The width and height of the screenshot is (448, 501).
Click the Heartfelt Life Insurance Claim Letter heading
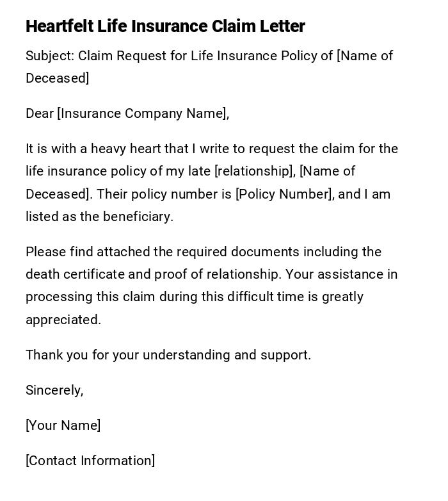tap(165, 26)
